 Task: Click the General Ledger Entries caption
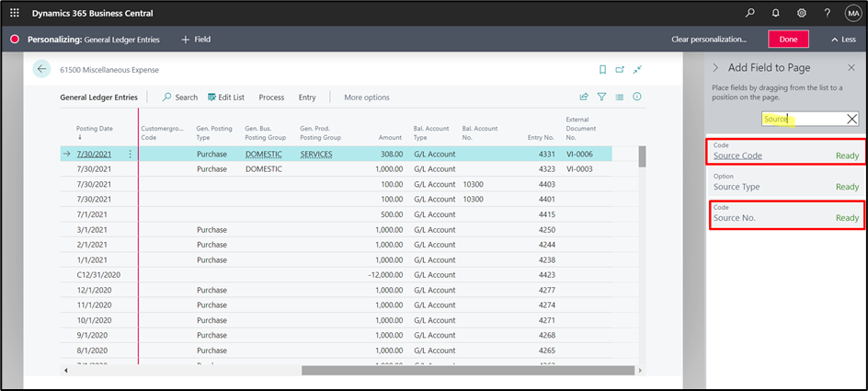coord(98,97)
